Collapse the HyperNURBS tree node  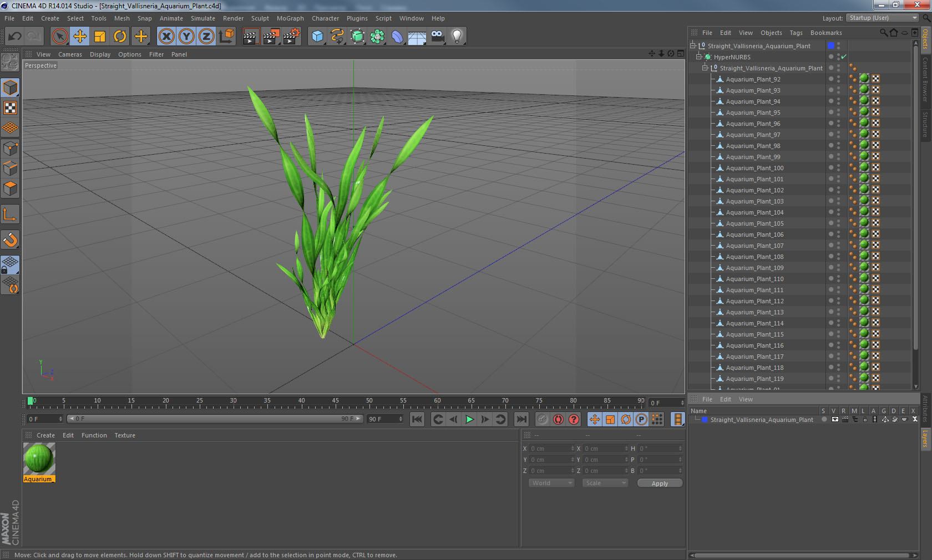(x=699, y=57)
